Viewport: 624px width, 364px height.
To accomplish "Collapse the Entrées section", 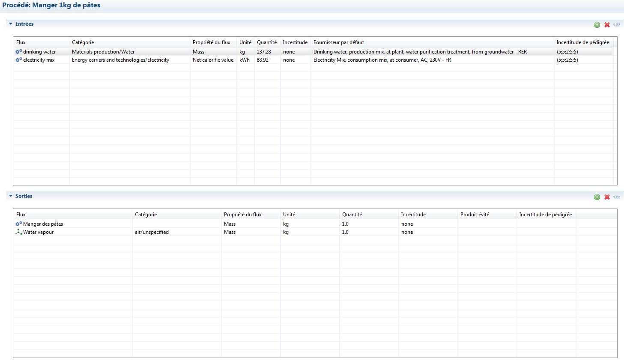I will click(x=11, y=24).
